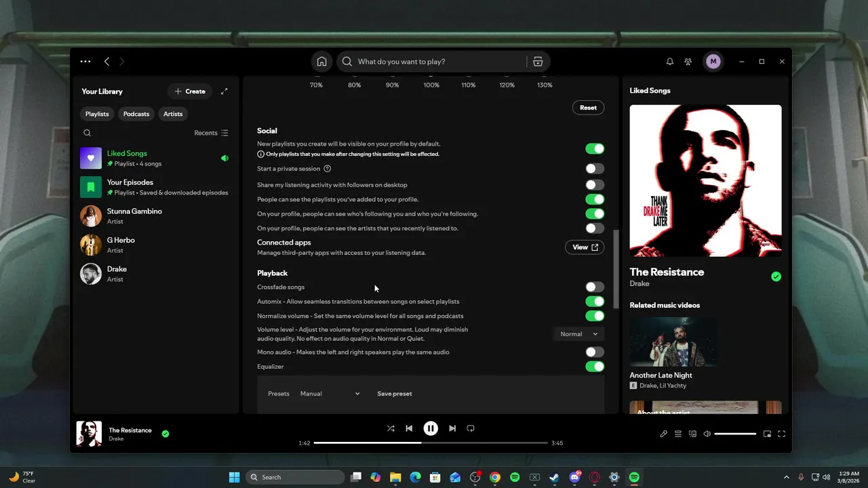Go back with the left arrow

point(106,62)
